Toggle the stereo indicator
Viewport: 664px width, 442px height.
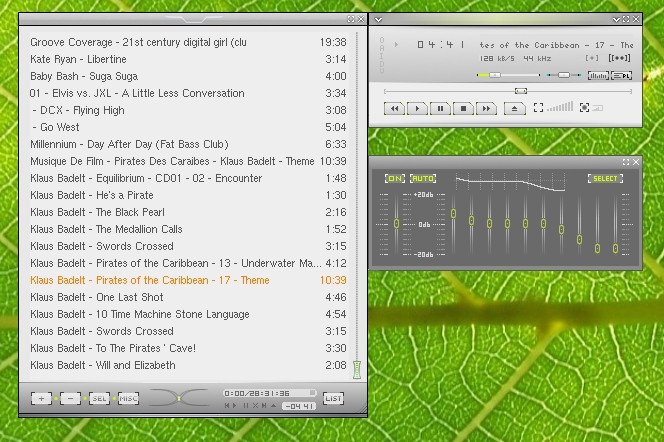click(619, 58)
